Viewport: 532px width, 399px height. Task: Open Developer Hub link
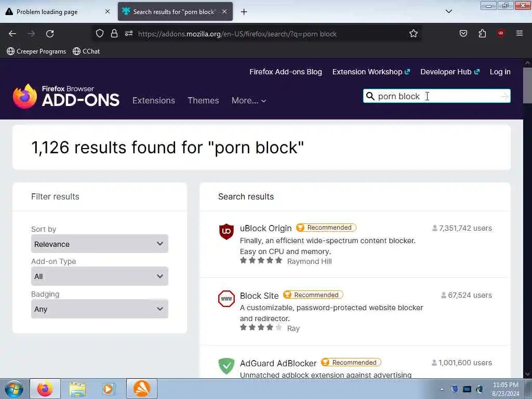click(x=450, y=72)
